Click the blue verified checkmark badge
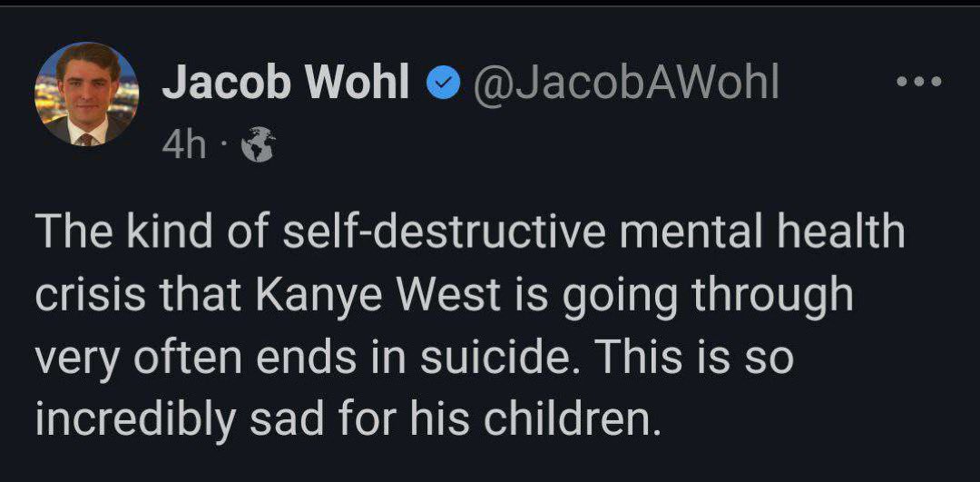This screenshot has height=482, width=980. click(x=442, y=84)
